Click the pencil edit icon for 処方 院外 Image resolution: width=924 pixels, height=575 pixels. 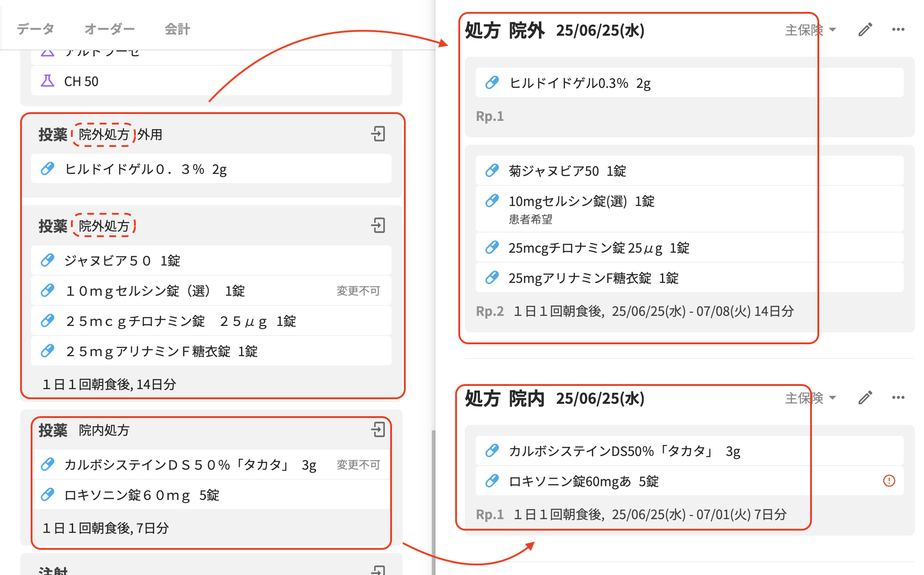865,30
